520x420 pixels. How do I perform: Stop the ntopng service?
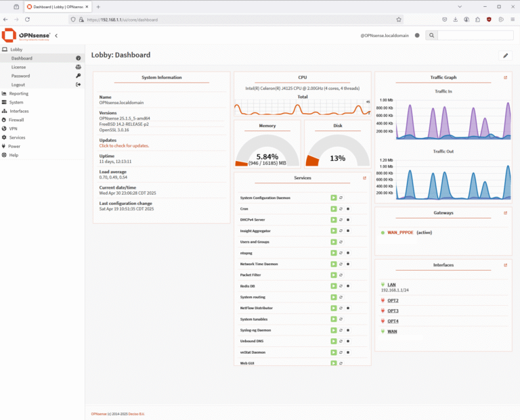point(348,253)
